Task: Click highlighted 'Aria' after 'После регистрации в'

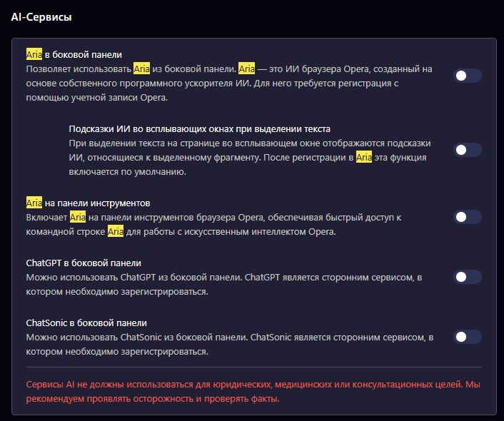Action: [x=364, y=158]
